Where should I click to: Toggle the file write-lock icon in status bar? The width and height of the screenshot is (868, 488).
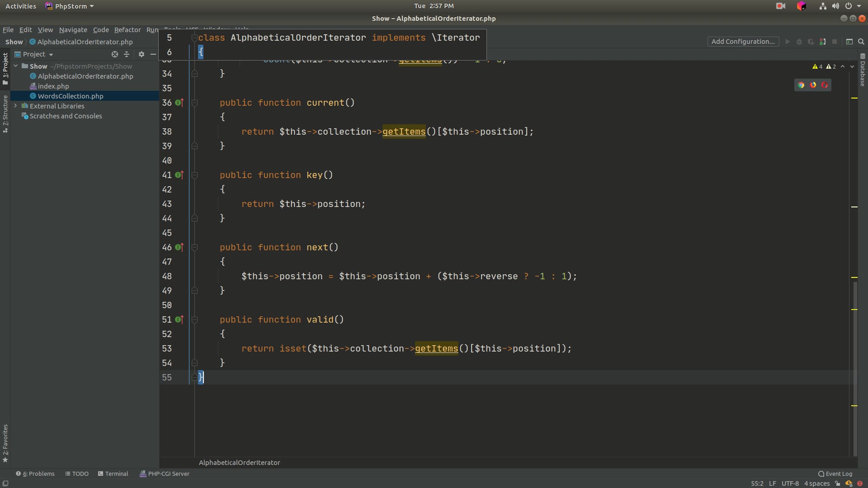pos(837,484)
